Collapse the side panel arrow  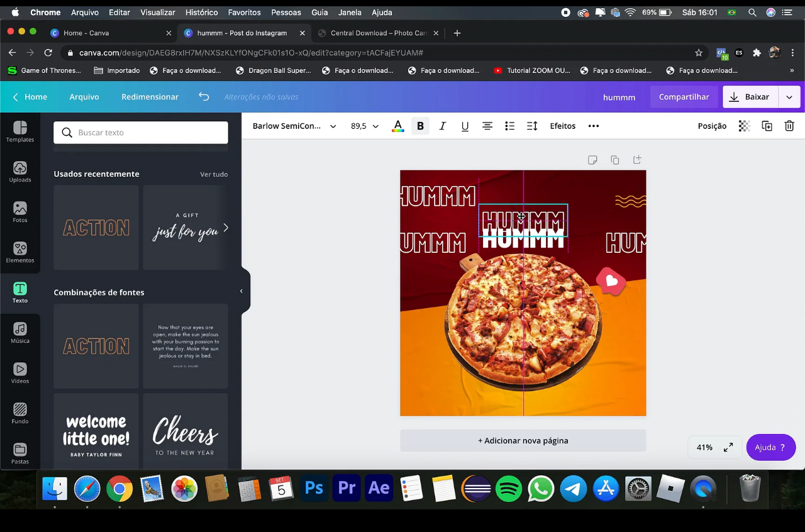pos(241,291)
